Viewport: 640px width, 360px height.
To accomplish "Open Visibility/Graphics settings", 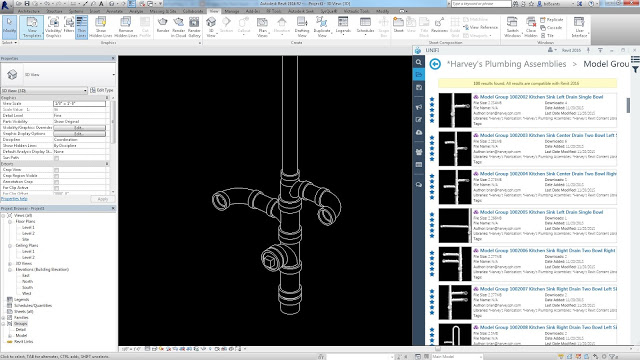I will 53,27.
